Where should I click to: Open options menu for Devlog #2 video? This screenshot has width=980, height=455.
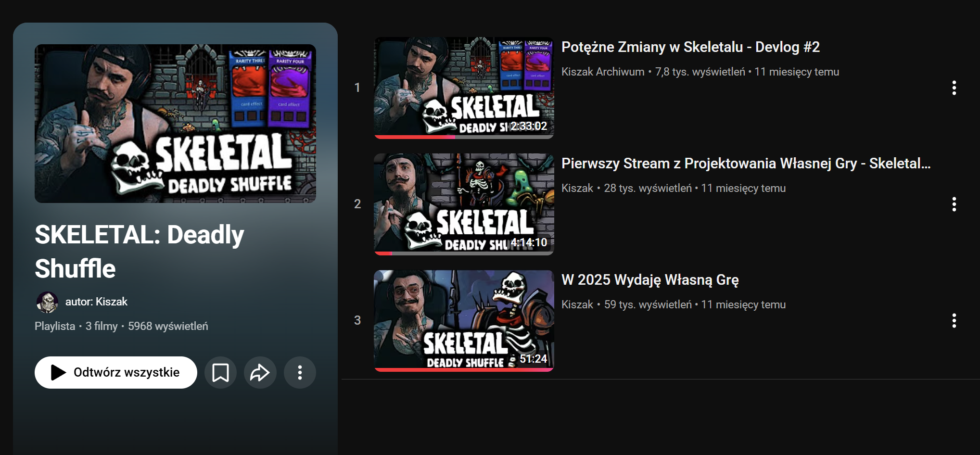954,88
